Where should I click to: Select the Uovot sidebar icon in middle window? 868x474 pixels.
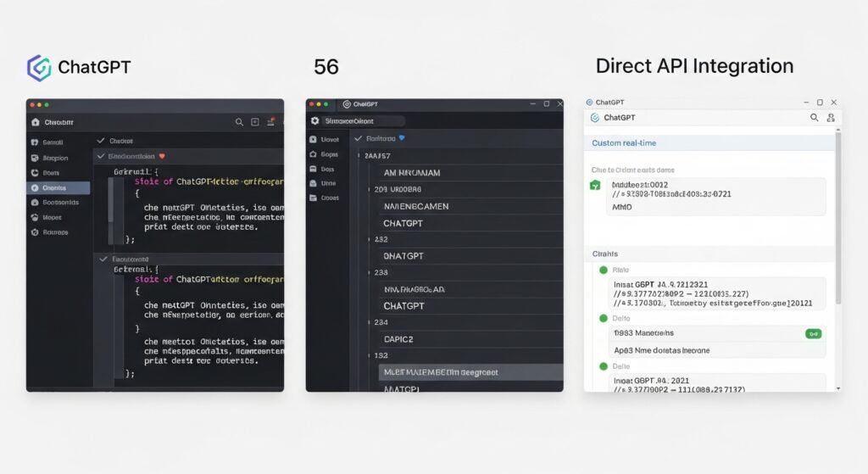tap(314, 140)
